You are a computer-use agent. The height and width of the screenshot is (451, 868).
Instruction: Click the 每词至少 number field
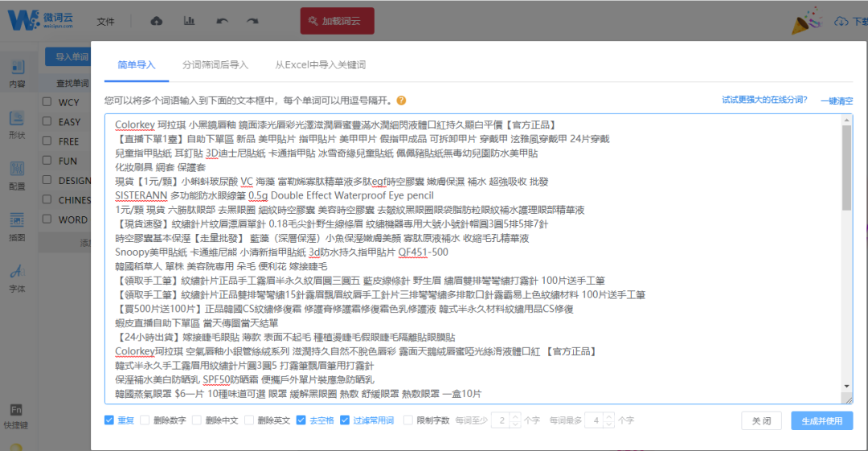point(502,420)
